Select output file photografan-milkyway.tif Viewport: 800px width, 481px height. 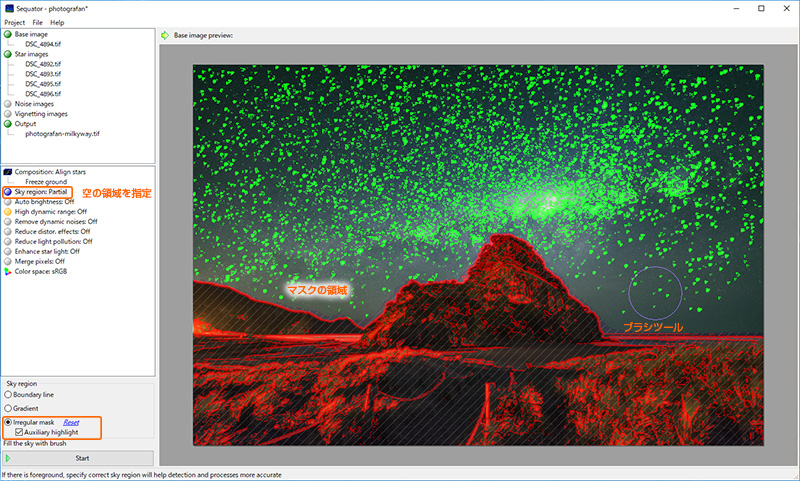pos(62,134)
